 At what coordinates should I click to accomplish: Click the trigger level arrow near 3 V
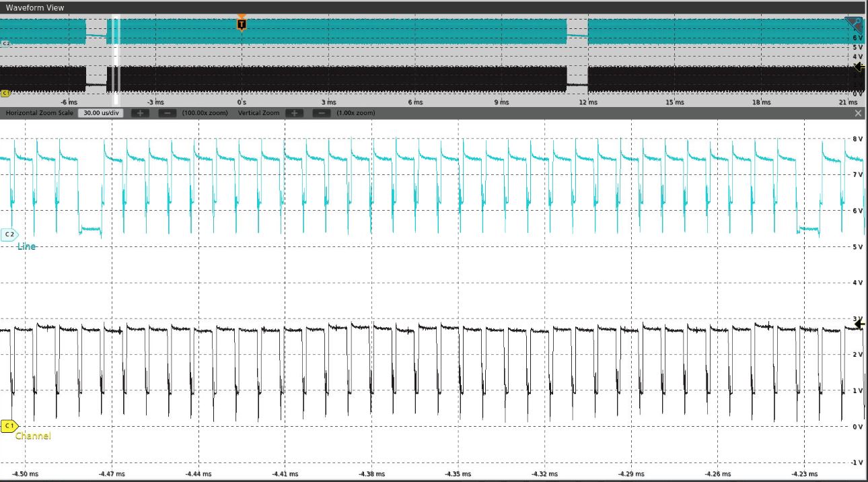coord(859,324)
